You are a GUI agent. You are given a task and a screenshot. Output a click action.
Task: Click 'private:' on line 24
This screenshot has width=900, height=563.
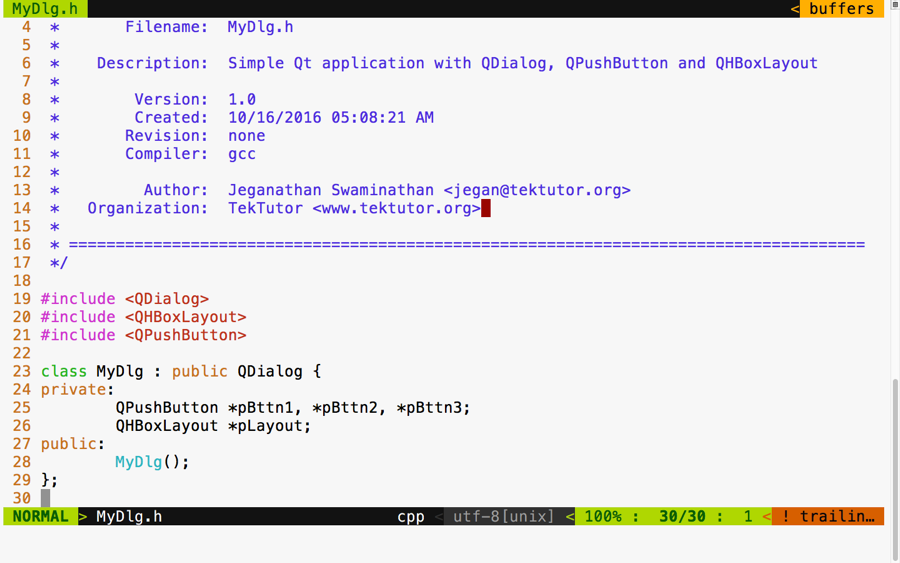coord(77,390)
